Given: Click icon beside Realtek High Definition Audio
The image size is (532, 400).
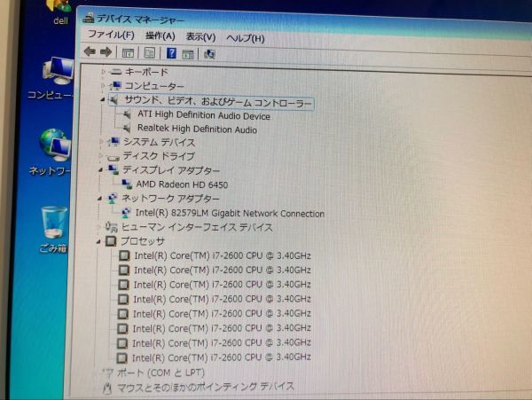Looking at the screenshot, I should click(127, 129).
